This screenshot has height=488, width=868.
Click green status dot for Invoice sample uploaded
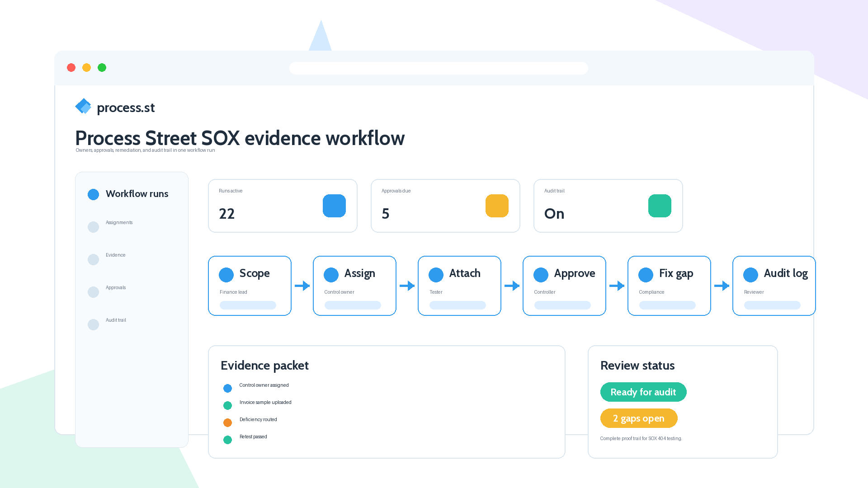[227, 405]
